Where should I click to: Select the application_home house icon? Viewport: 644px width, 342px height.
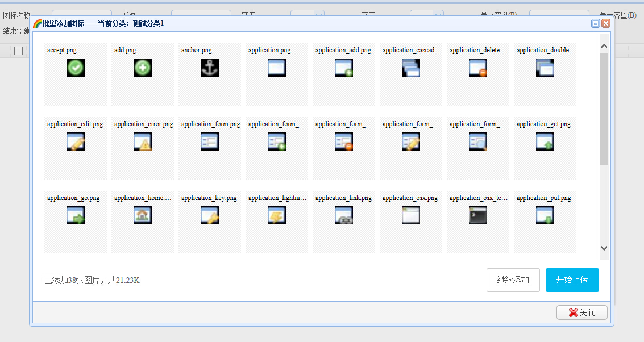click(143, 215)
